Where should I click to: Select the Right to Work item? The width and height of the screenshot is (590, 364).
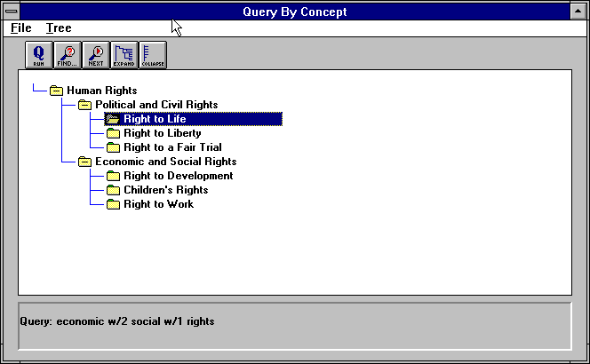coord(158,204)
